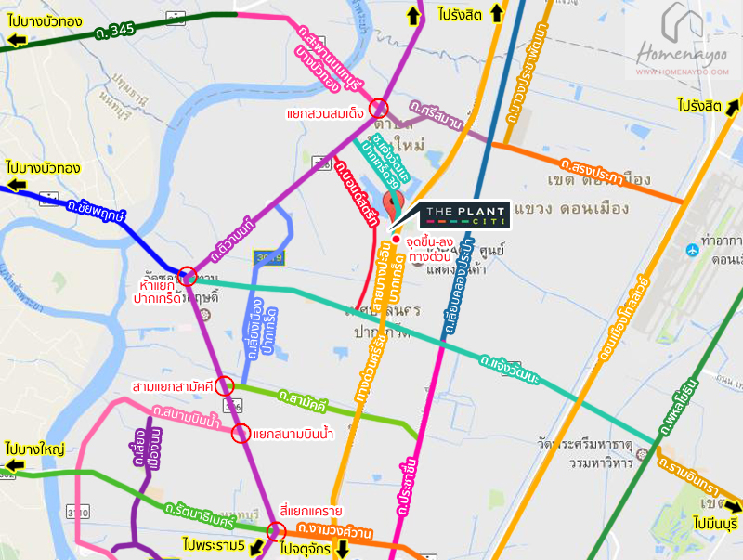
Task: Click red circle at ห้าแยกปากเกร็ด
Action: pyautogui.click(x=188, y=276)
